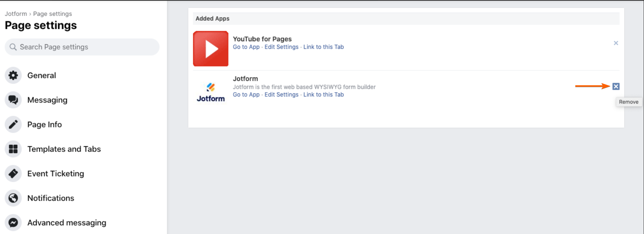Focus the Search Page settings field

(82, 47)
